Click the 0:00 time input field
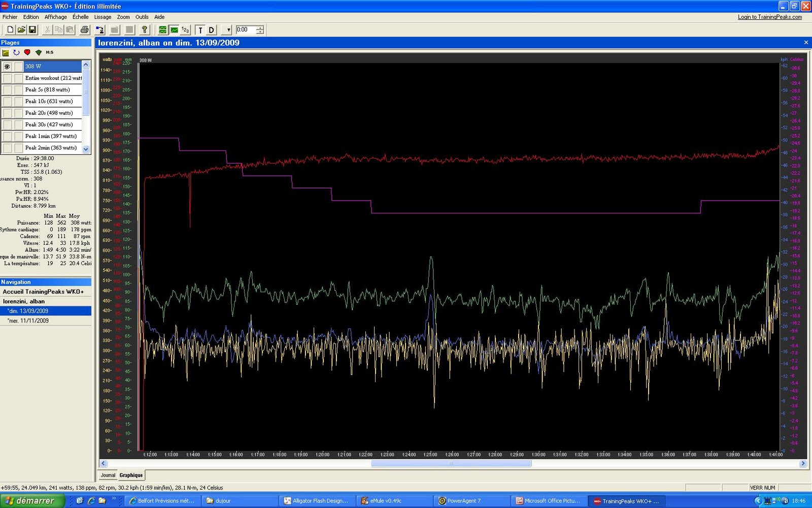Screen dimensions: 812x508 (246, 30)
